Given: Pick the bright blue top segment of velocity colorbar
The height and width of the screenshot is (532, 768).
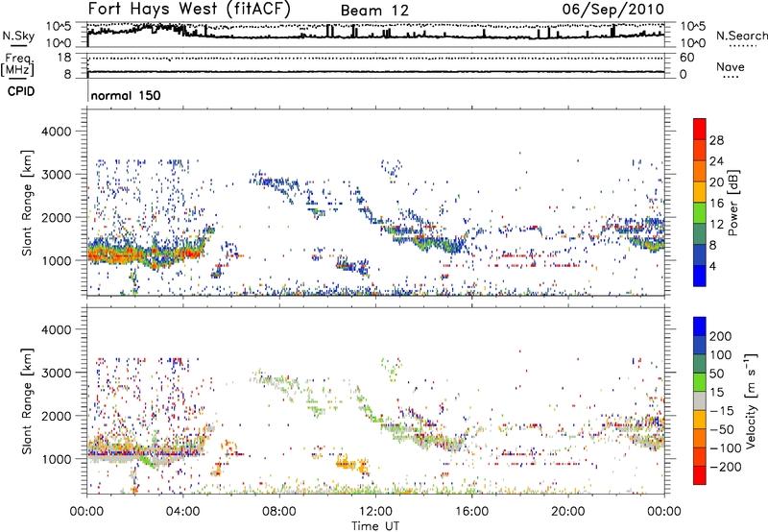Looking at the screenshot, I should 700,326.
